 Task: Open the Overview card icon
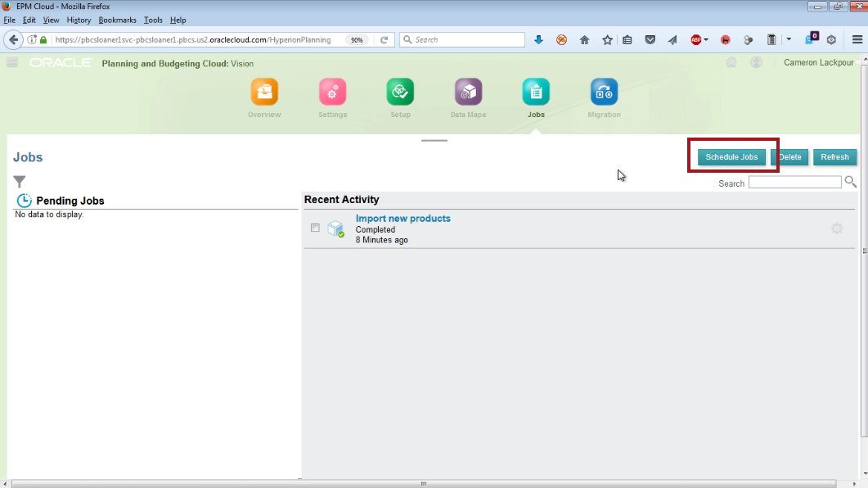[264, 92]
